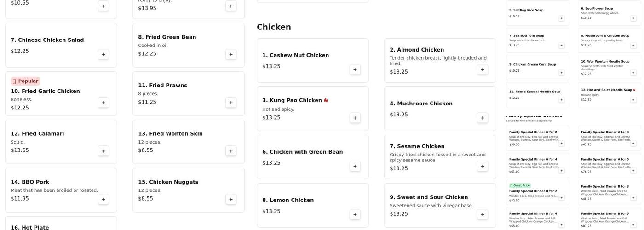The height and width of the screenshot is (230, 644).
Task: Open Family Special Dinner B for 2
Action: [x=533, y=191]
